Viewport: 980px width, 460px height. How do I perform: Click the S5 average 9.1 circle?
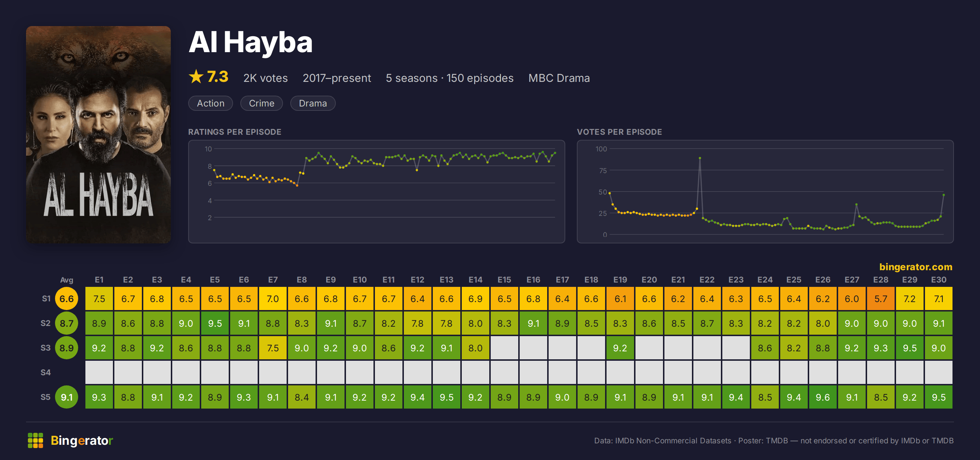[x=67, y=397]
